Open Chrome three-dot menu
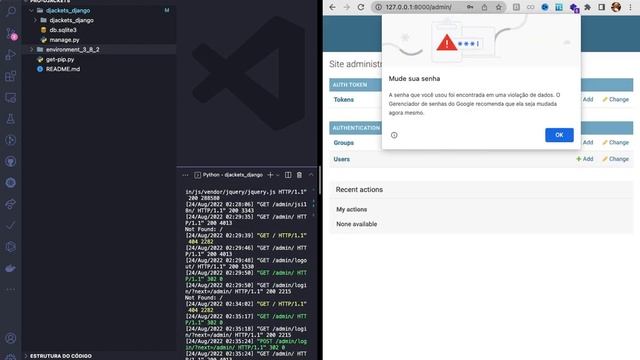The height and width of the screenshot is (360, 640). (x=630, y=7)
